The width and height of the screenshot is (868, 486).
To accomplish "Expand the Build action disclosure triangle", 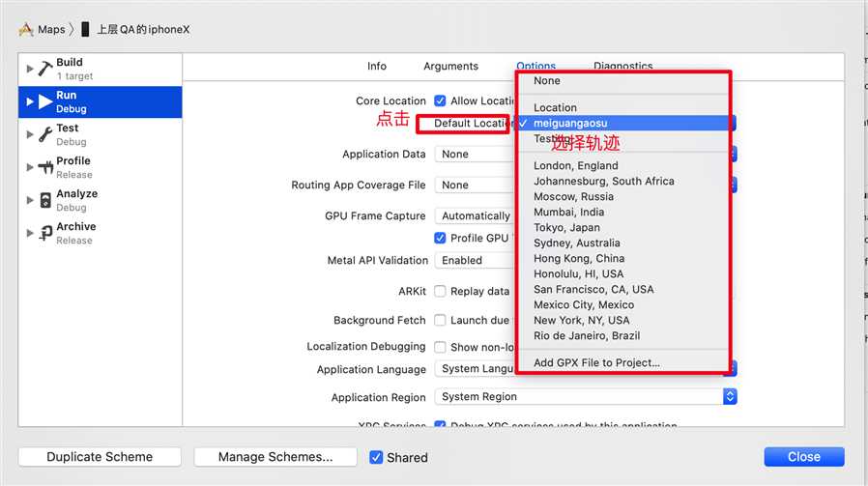I will coord(30,69).
